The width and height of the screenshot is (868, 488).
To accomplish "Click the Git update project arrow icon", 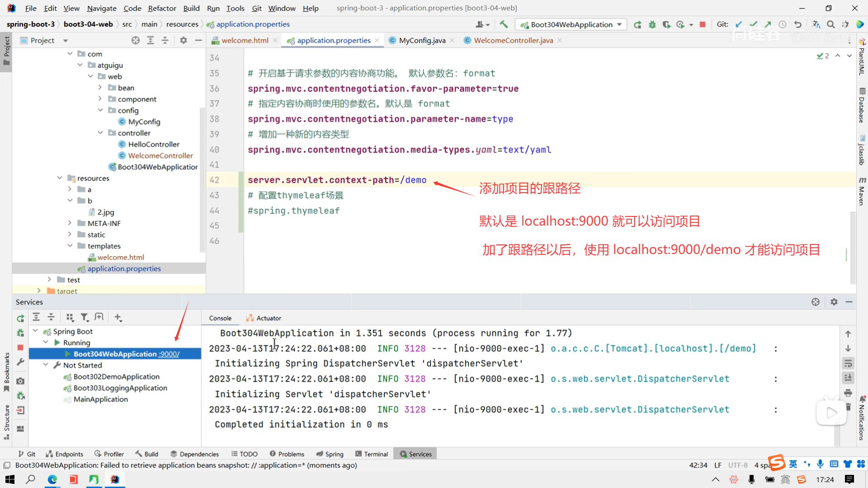I will [739, 24].
